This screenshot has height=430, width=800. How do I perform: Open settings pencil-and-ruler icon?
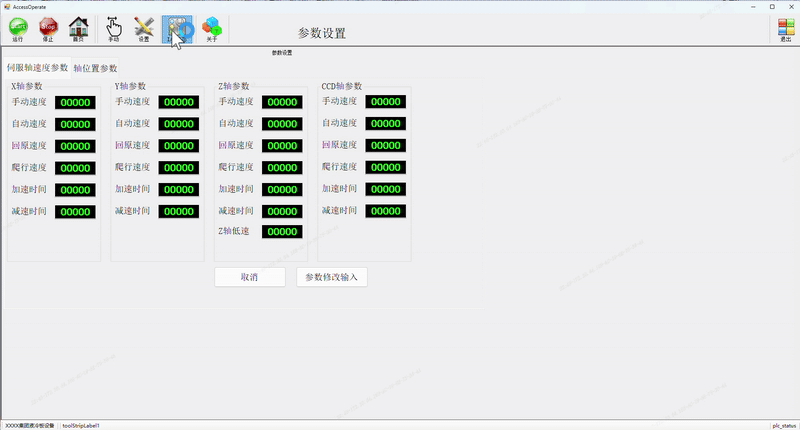pyautogui.click(x=143, y=29)
